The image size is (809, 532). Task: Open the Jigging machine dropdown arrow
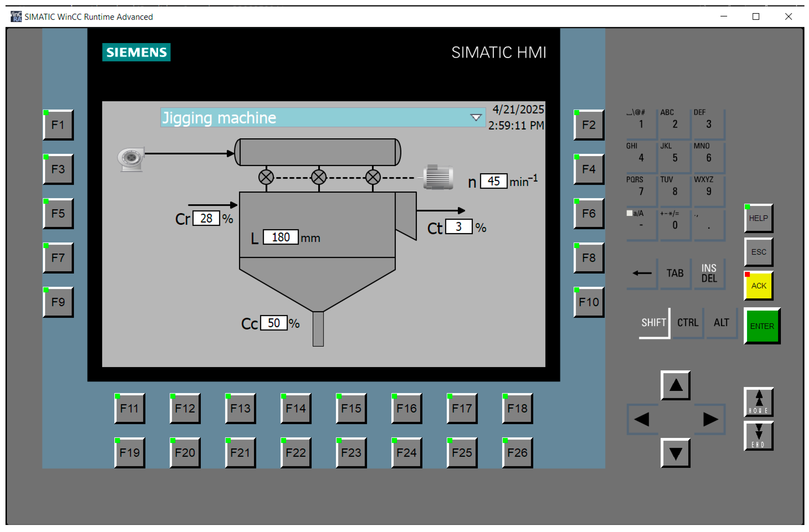pos(476,118)
